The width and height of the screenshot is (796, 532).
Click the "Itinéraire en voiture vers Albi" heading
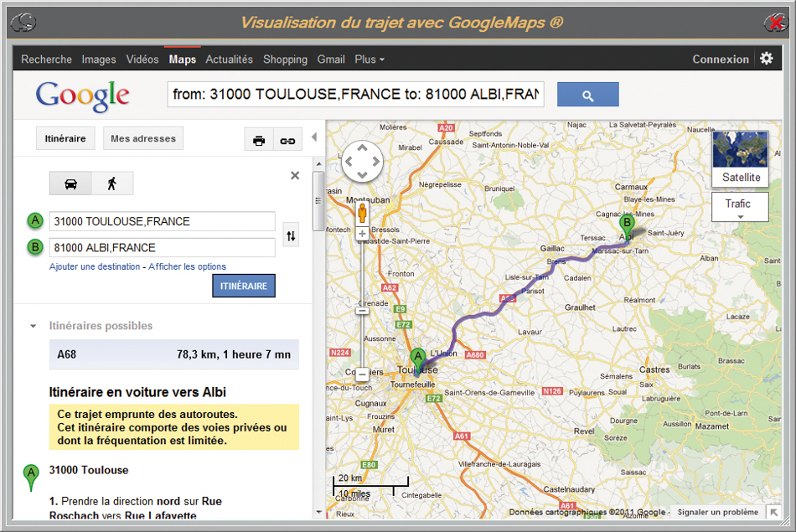coord(137,392)
